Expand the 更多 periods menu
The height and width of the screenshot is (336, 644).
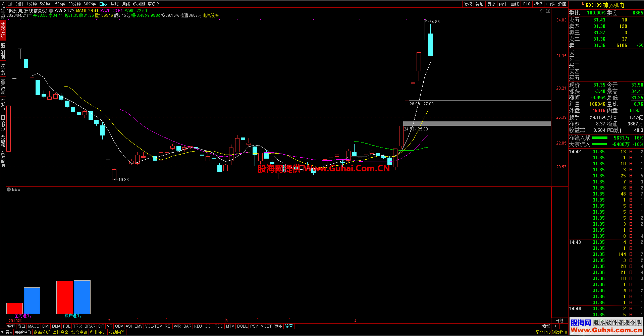(x=154, y=4)
